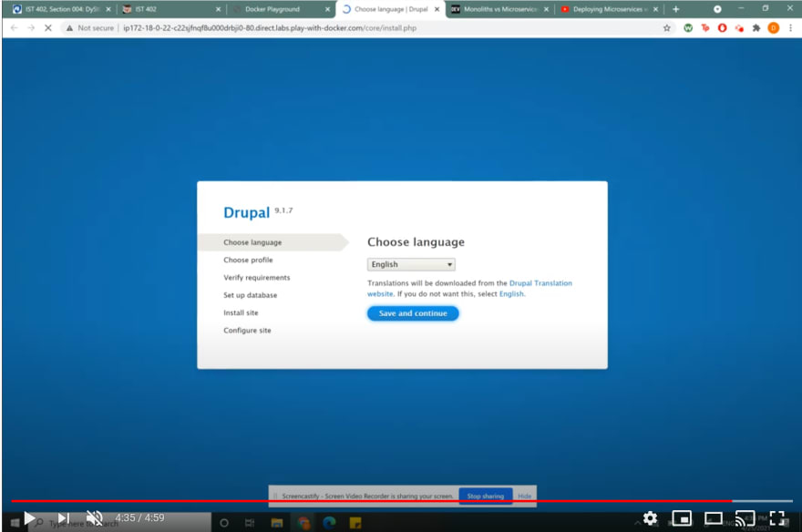Open the video settings gear

click(x=650, y=518)
